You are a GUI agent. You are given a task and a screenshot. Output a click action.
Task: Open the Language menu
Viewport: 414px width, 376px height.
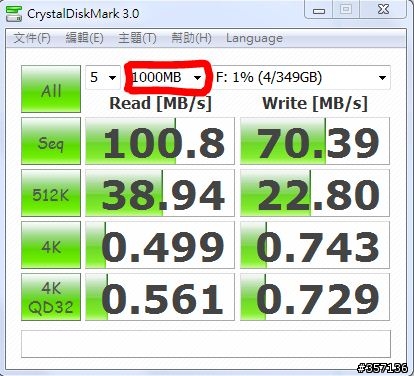click(x=254, y=38)
